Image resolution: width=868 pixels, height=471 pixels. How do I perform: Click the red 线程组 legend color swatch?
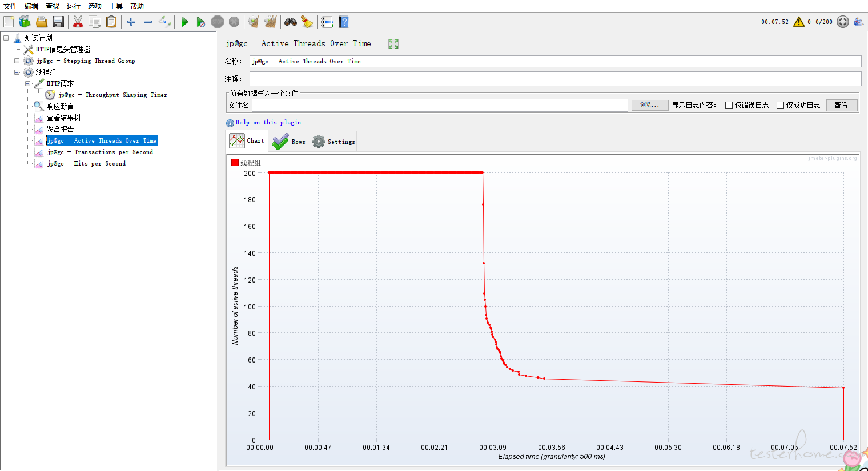[x=235, y=163]
